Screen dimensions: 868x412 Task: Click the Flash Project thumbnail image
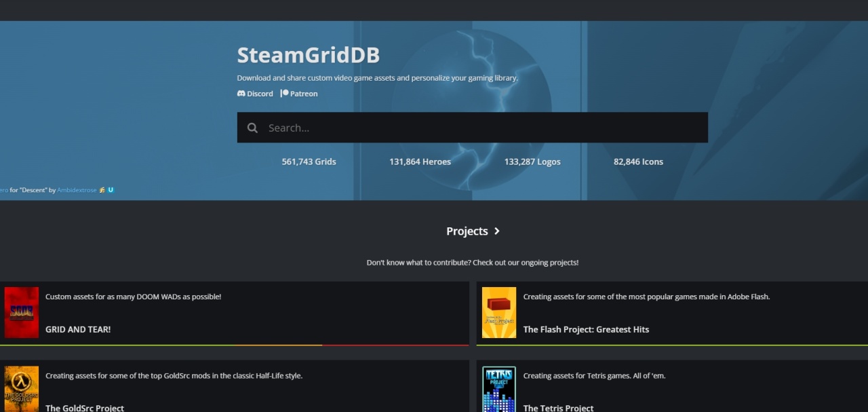click(x=499, y=312)
